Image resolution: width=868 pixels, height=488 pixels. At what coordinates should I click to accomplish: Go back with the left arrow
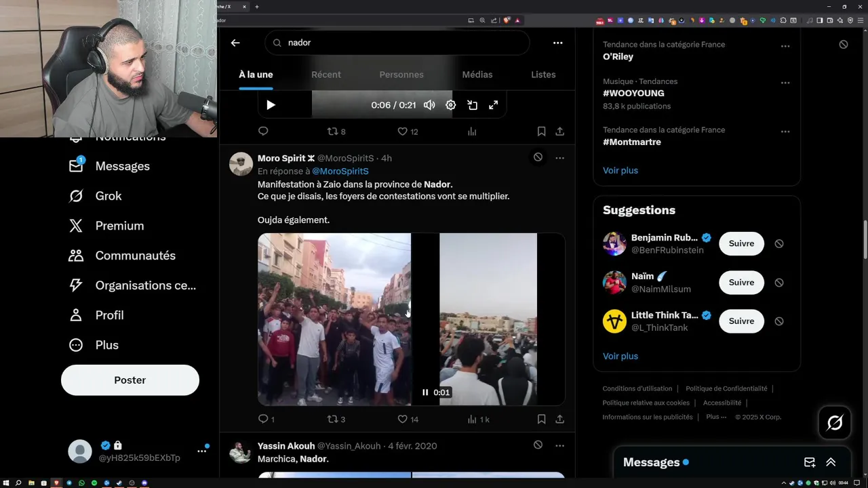(235, 43)
